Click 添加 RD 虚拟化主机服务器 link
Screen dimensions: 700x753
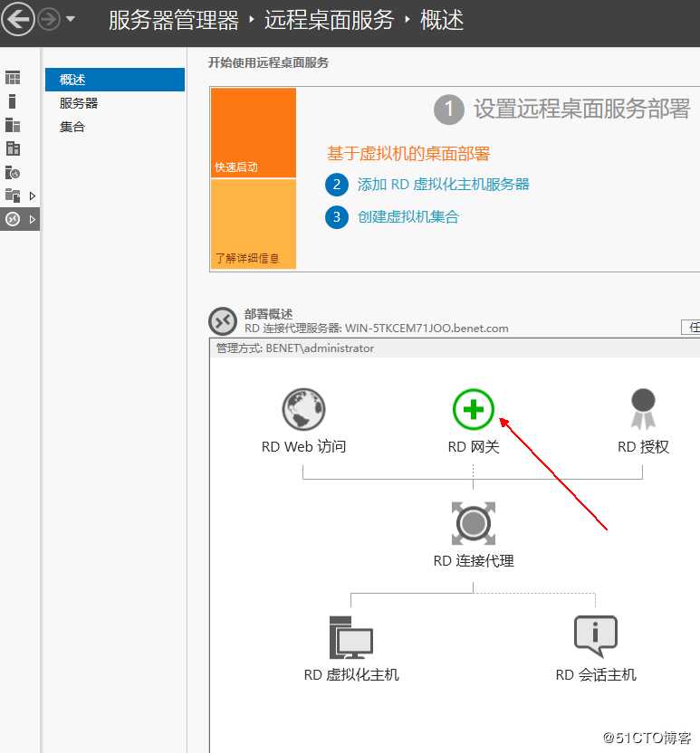click(x=443, y=185)
